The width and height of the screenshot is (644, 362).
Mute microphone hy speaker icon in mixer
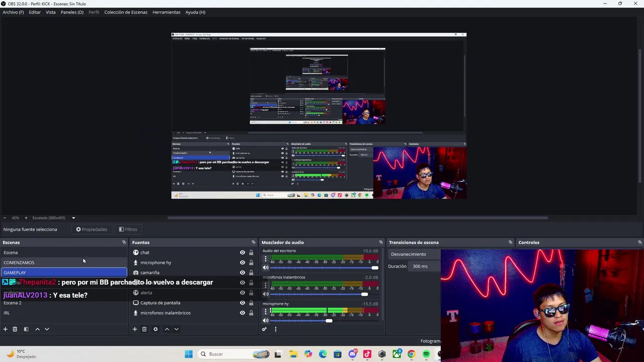266,320
